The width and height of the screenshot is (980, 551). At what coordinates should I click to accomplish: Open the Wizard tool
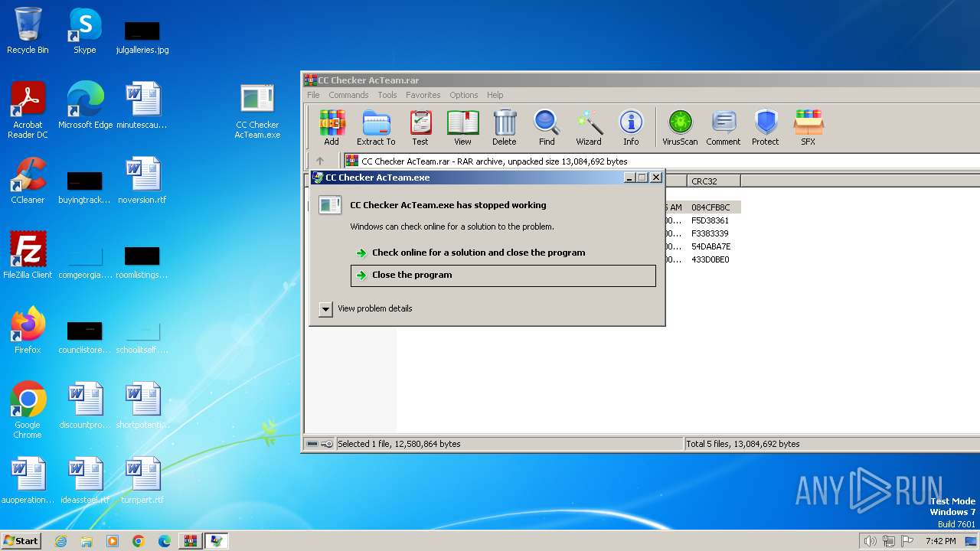589,127
